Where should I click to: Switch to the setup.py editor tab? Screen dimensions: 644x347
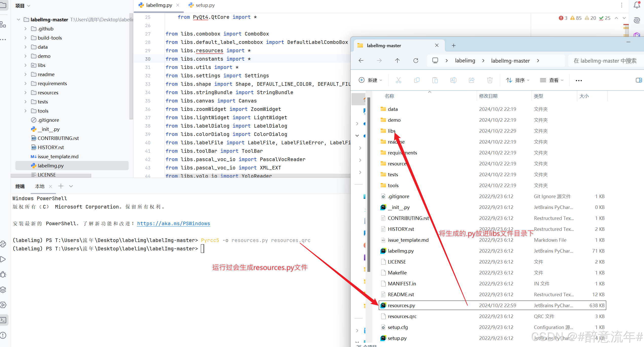[205, 5]
